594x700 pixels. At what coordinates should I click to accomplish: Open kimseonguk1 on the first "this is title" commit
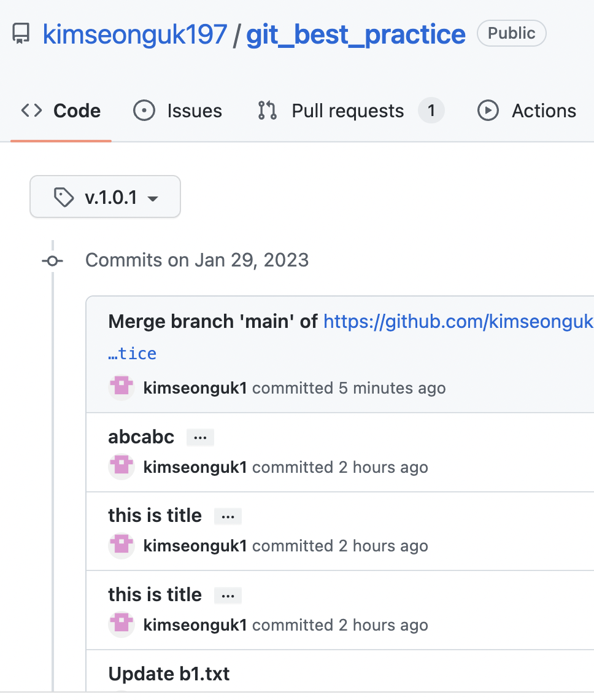click(x=195, y=546)
